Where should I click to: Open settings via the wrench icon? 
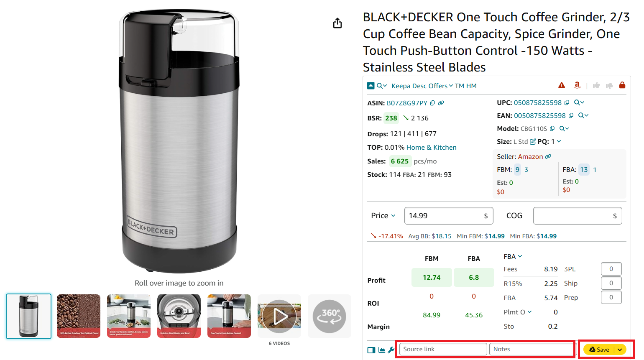[x=391, y=350]
